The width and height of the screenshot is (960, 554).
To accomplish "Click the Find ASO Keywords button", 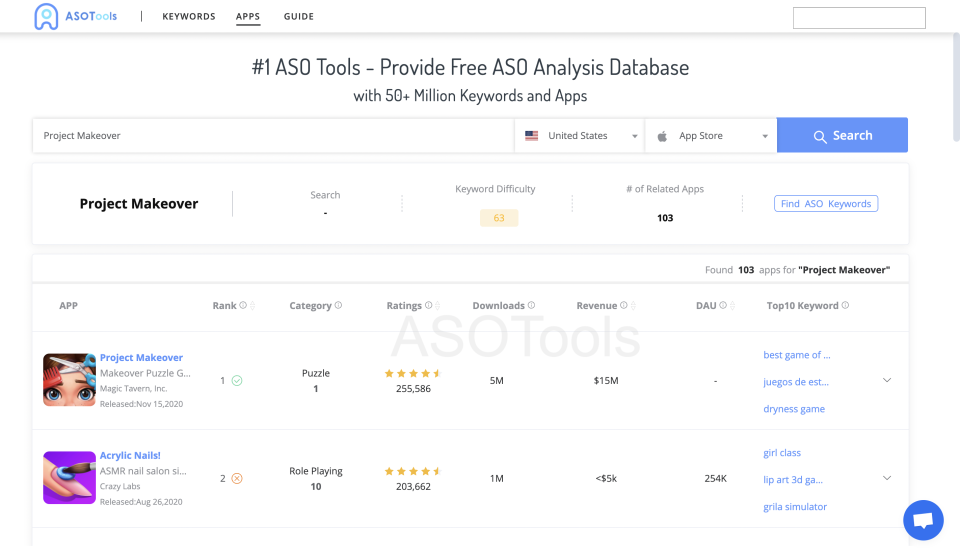I will pos(825,204).
